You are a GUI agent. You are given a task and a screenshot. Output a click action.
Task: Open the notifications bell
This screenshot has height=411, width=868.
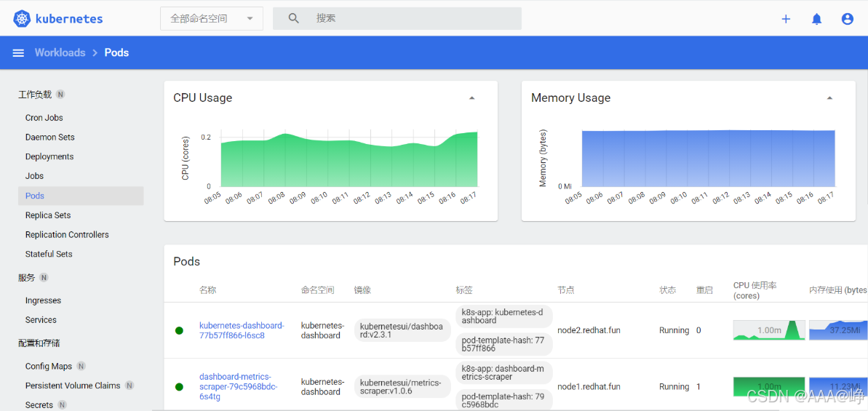click(816, 19)
